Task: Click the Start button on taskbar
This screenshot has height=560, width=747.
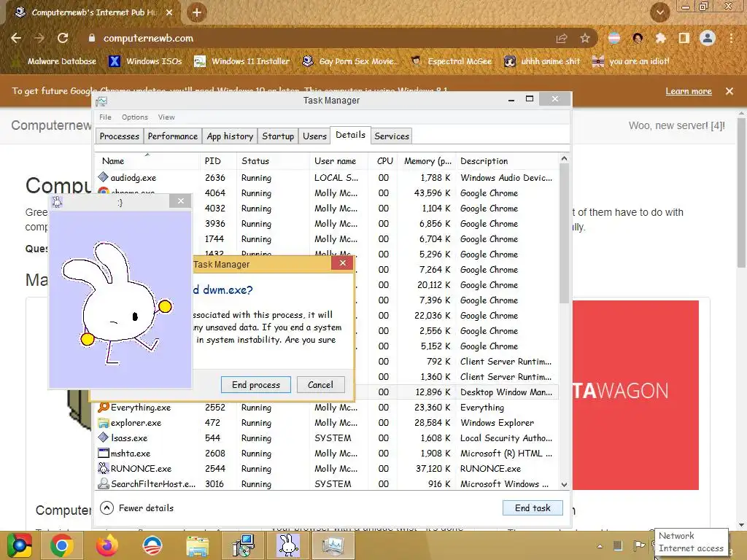Action: click(20, 545)
